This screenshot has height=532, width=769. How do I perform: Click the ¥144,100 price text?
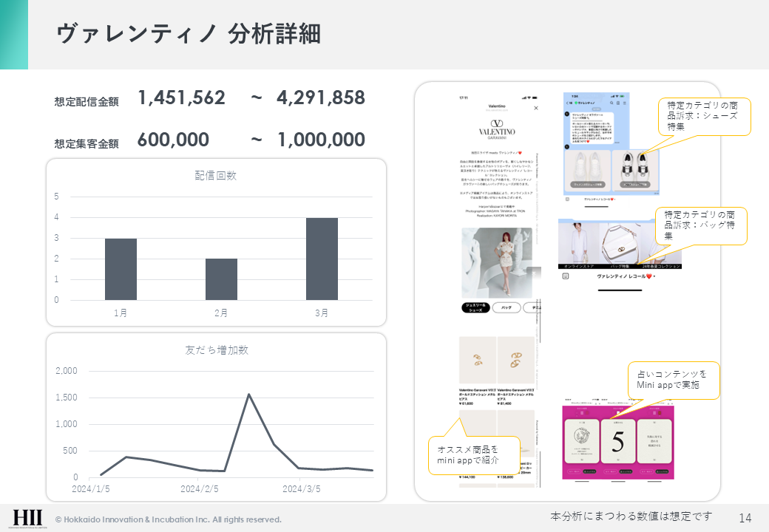[467, 477]
